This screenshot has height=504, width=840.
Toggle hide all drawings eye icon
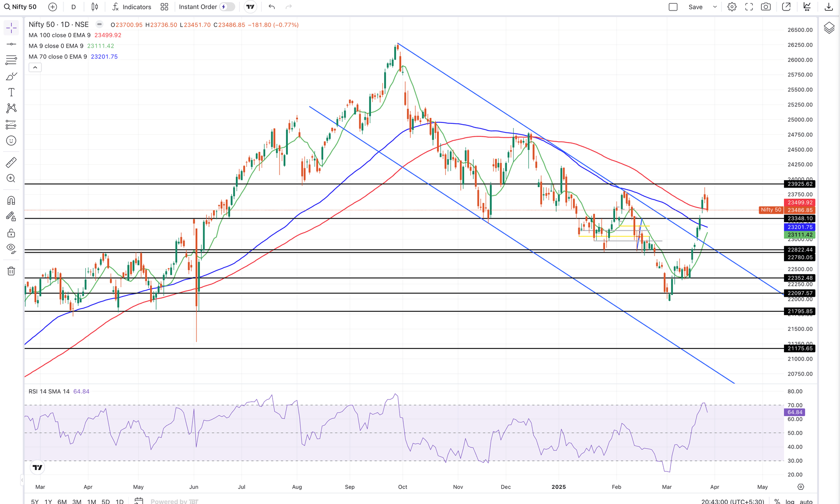click(11, 249)
